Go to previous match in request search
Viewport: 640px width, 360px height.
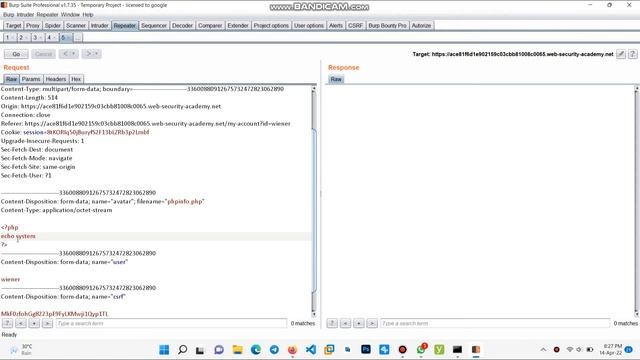tap(21, 323)
